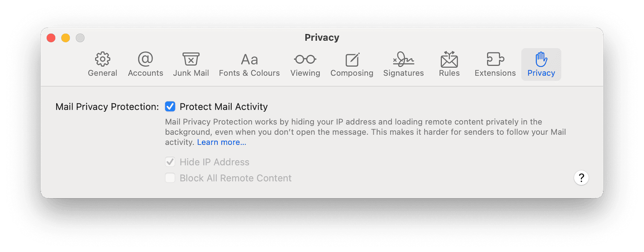Open the Signatures icon
The height and width of the screenshot is (252, 644).
point(403,60)
